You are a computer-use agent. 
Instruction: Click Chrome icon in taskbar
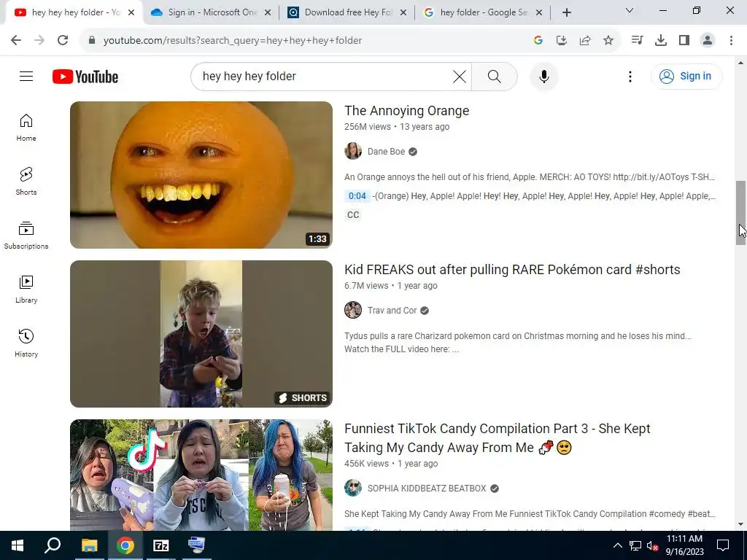[125, 545]
